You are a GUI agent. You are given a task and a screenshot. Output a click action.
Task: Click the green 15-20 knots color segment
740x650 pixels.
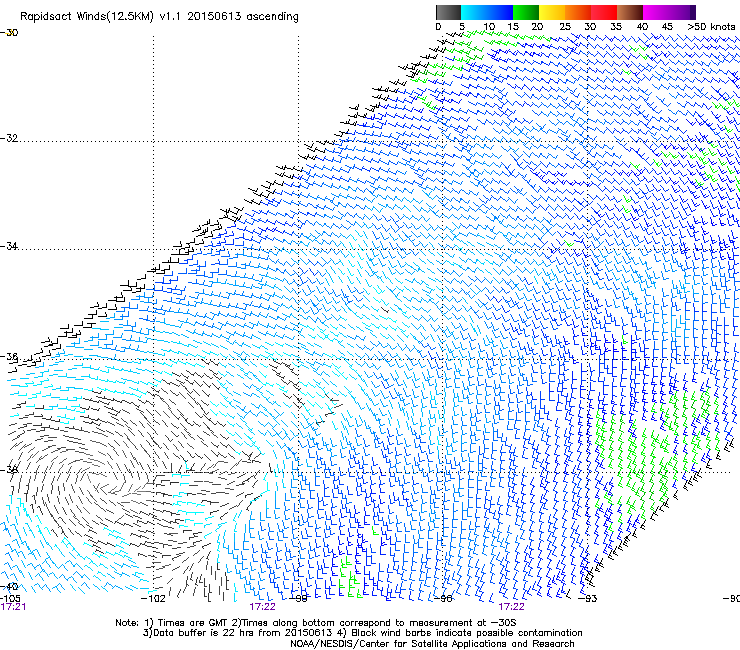point(526,12)
